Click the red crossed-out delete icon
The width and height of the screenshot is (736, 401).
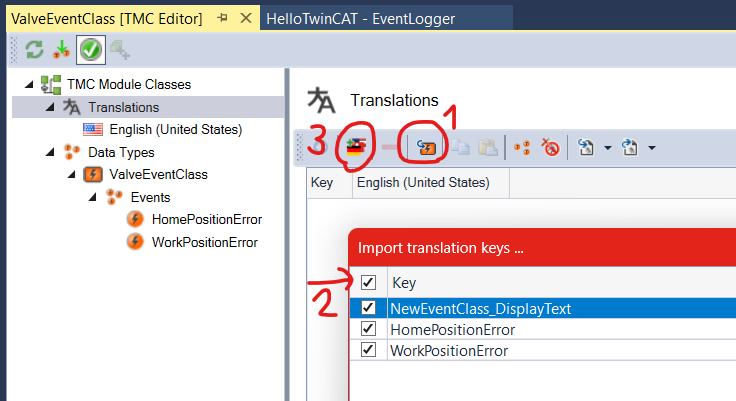549,148
